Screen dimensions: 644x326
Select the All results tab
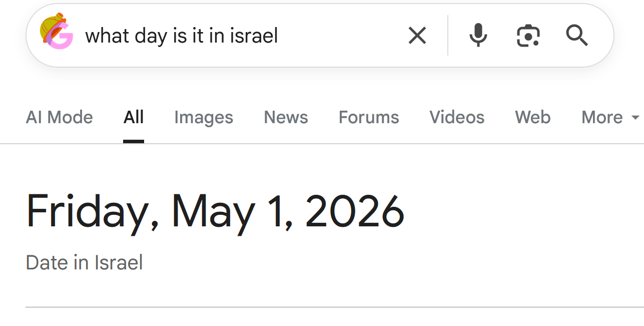click(134, 117)
